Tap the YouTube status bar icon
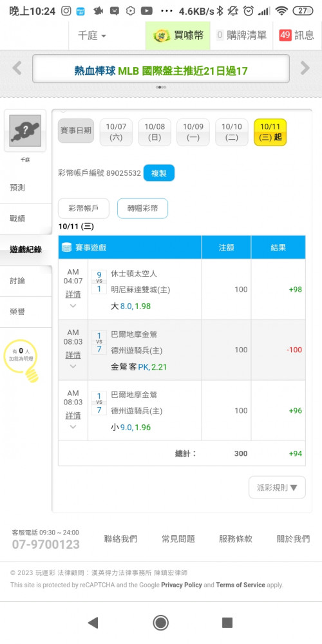Viewport: 322px width, 644px height. [x=147, y=11]
